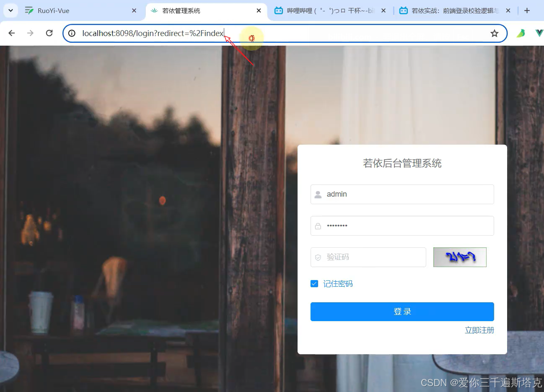Click the bookmark star in the address bar
The width and height of the screenshot is (544, 392).
pos(495,33)
